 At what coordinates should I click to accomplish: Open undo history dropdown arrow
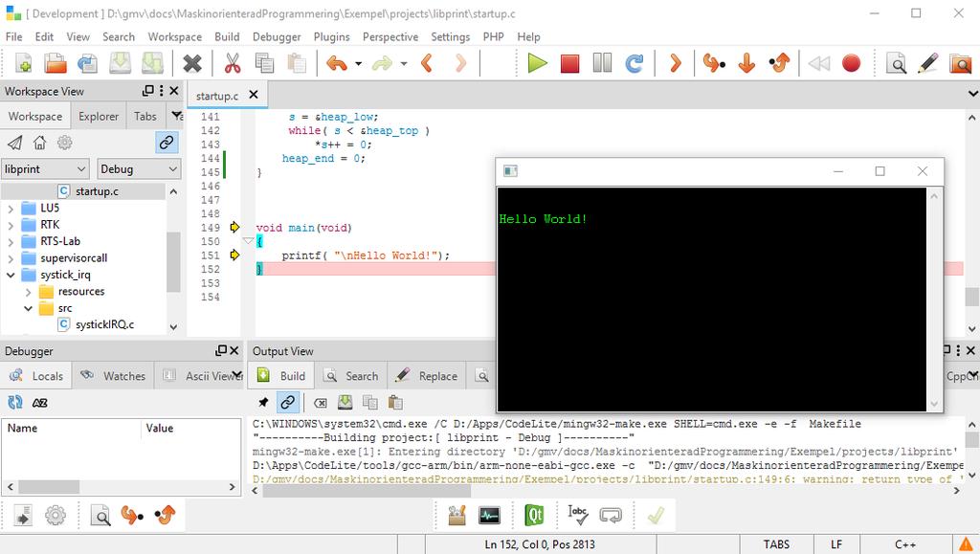358,64
